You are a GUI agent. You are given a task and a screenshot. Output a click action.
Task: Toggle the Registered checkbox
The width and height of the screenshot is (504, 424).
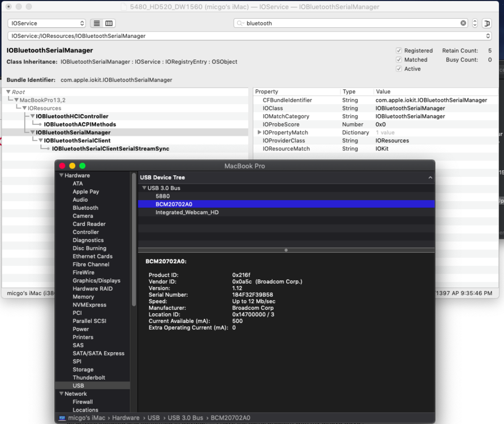pyautogui.click(x=399, y=50)
